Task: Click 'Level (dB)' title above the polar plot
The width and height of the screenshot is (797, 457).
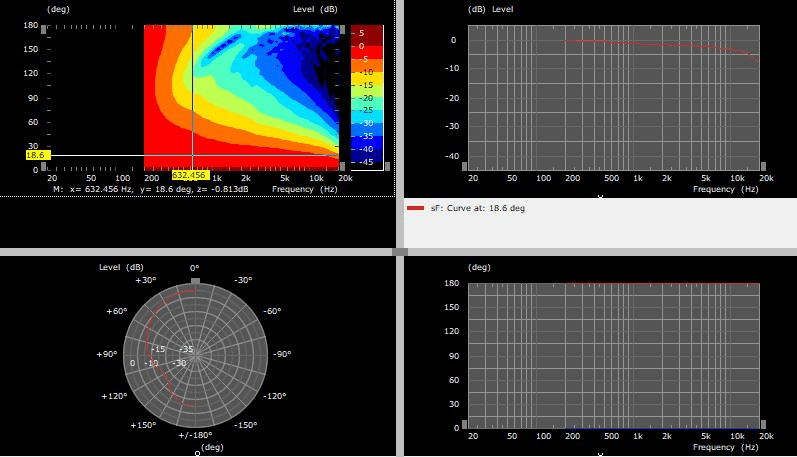Action: tap(121, 267)
